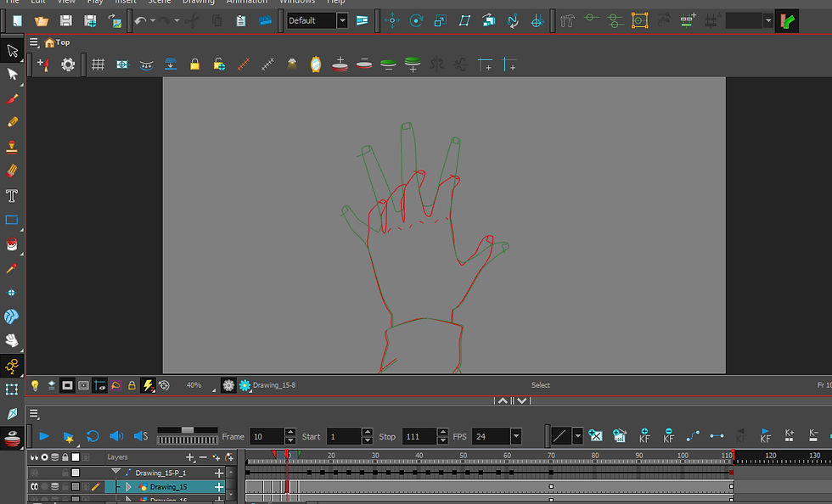The width and height of the screenshot is (832, 504).
Task: Click the yellow lock icon in camera toolbar
Action: (x=194, y=64)
